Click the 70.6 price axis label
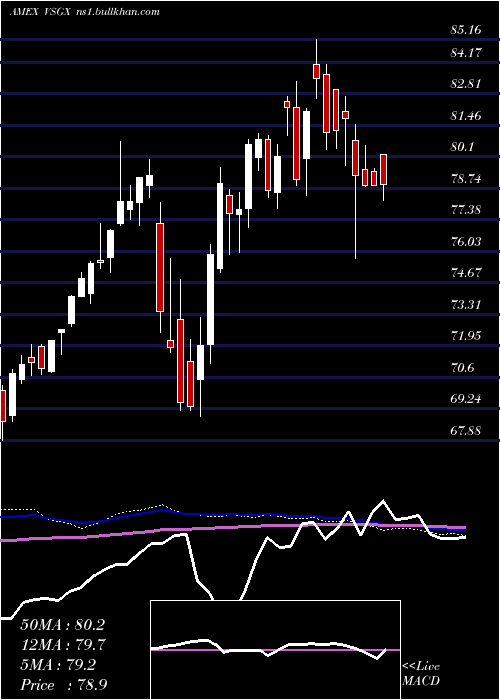500x700 pixels. [463, 367]
